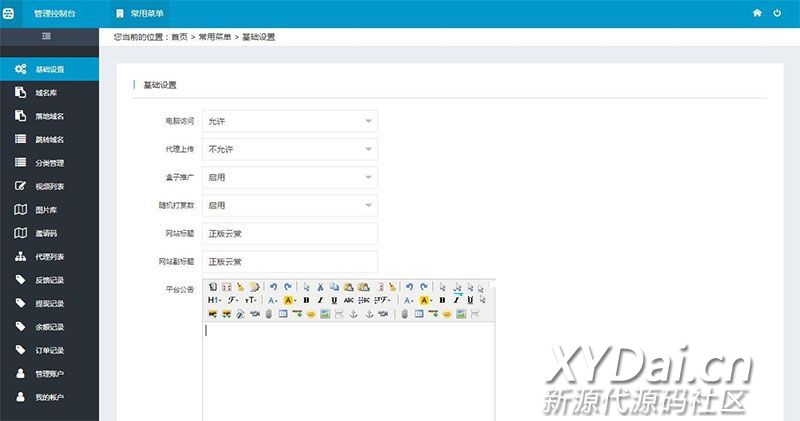Open 订单记录 in the sidebar
The image size is (800, 421).
pyautogui.click(x=49, y=351)
